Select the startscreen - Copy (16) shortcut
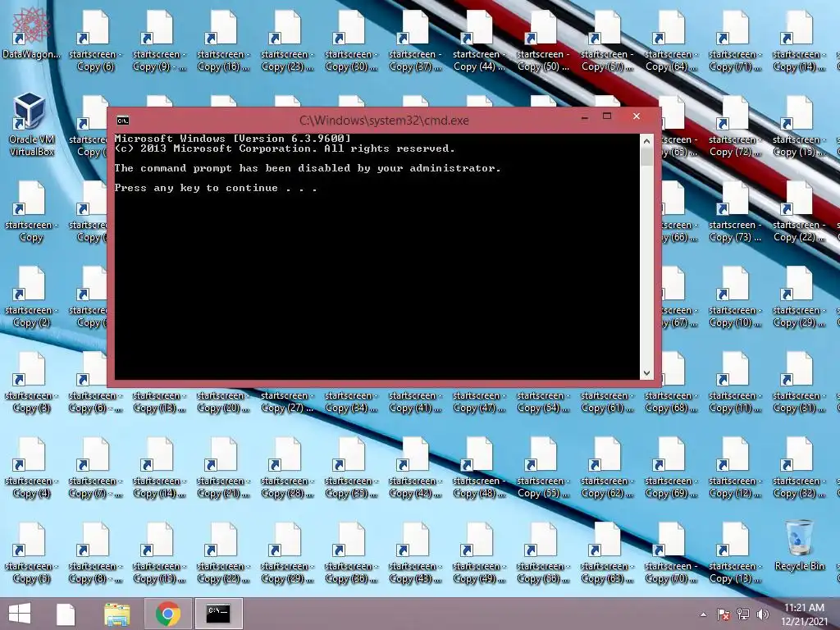This screenshot has height=630, width=840. (223, 39)
